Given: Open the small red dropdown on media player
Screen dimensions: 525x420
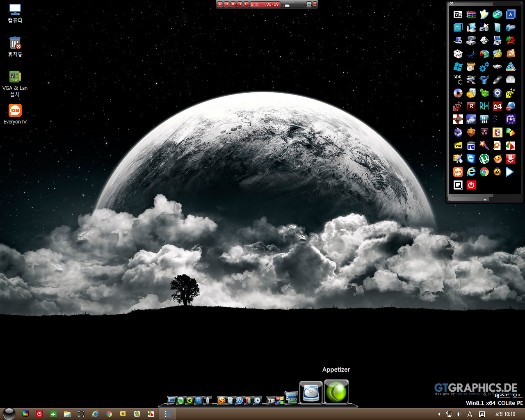Looking at the screenshot, I should pos(315,4).
